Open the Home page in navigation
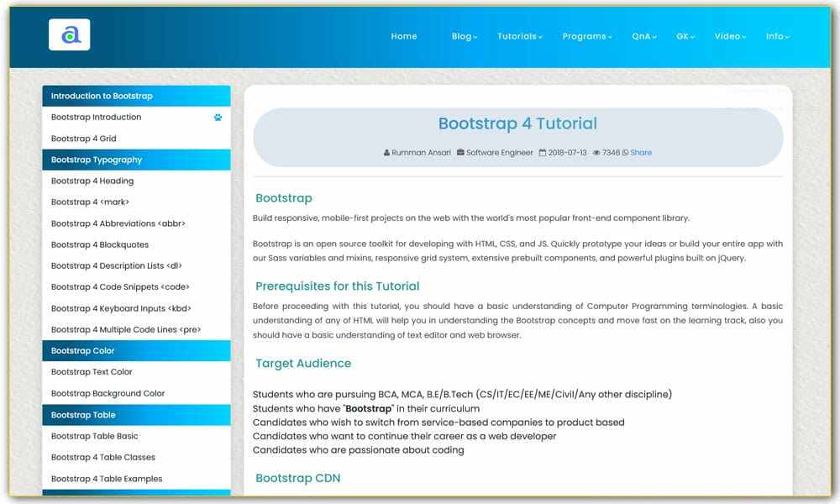The width and height of the screenshot is (840, 504). point(404,36)
